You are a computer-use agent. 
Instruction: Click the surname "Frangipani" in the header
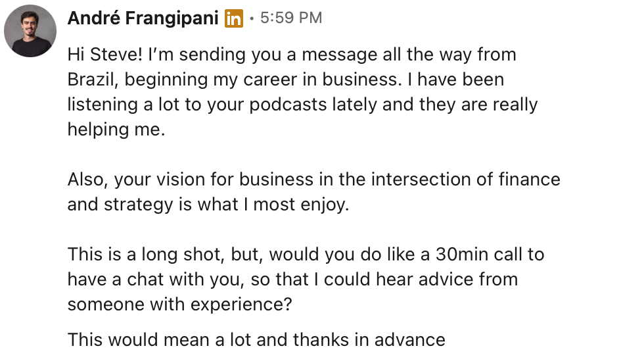pos(172,18)
